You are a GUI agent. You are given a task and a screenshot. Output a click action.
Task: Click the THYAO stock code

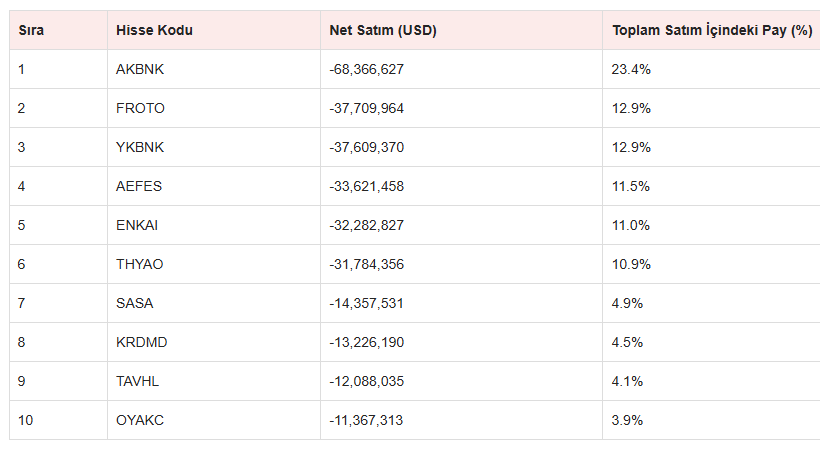(x=140, y=264)
